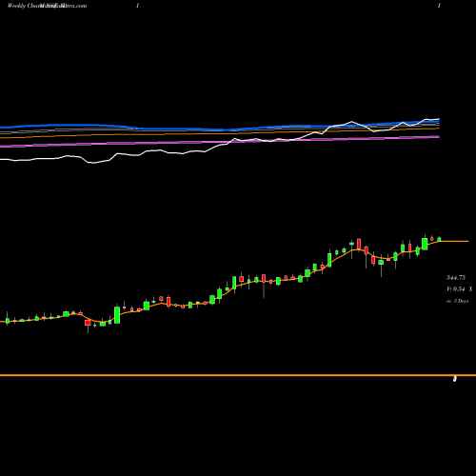Click the 544.75 price label
This screenshot has width=476, height=476.
pyautogui.click(x=456, y=278)
